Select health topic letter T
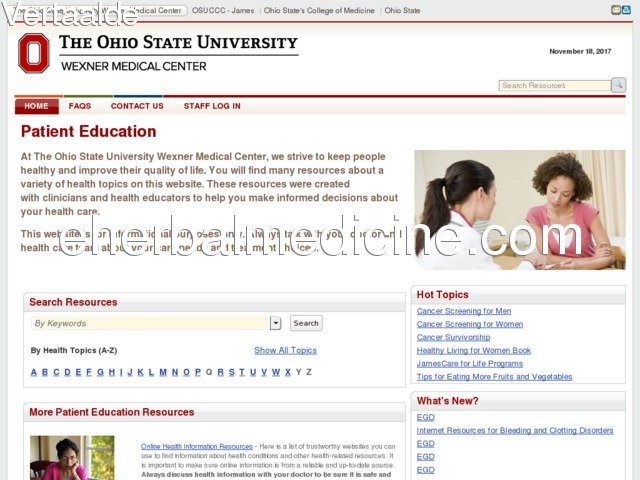 (x=242, y=372)
